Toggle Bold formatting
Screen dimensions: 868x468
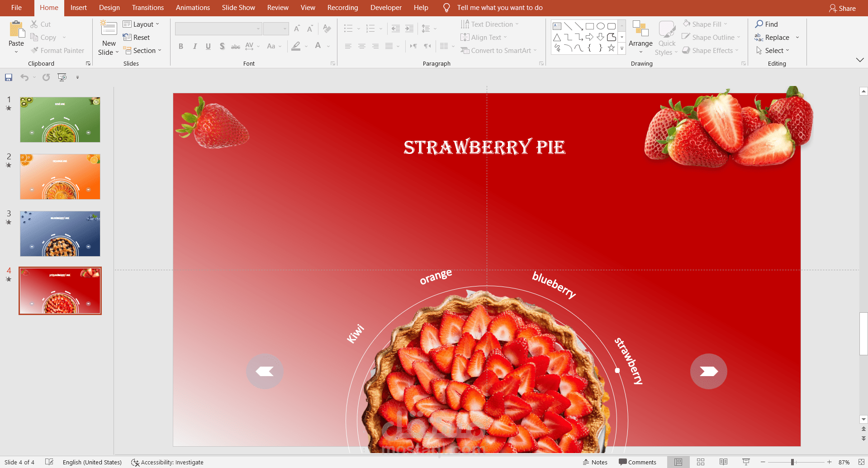(181, 46)
